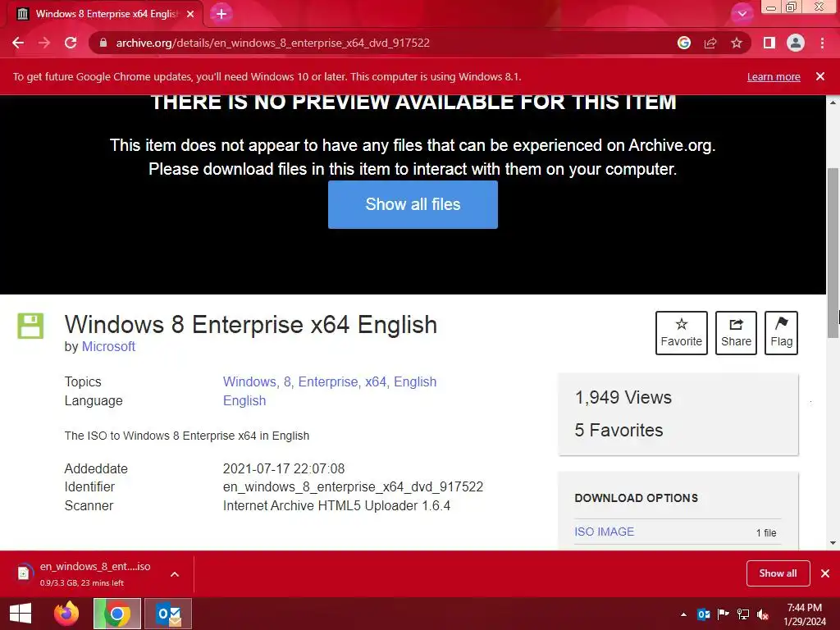The image size is (840, 630).
Task: Open the topic link '8'
Action: tap(288, 381)
